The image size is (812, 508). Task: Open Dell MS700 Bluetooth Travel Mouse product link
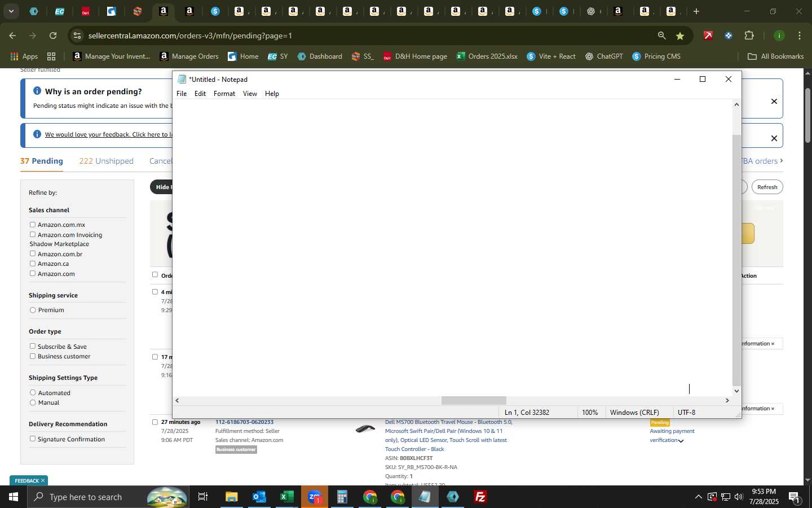click(449, 435)
